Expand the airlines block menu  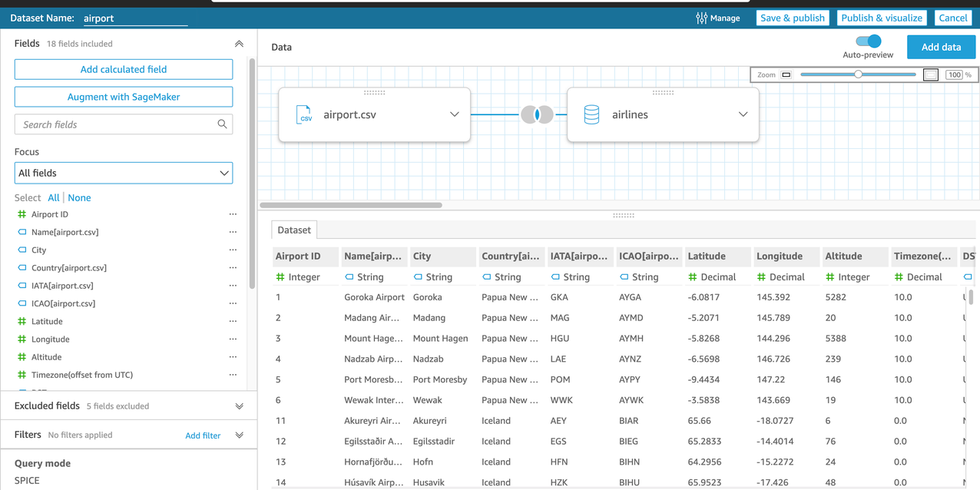(743, 114)
